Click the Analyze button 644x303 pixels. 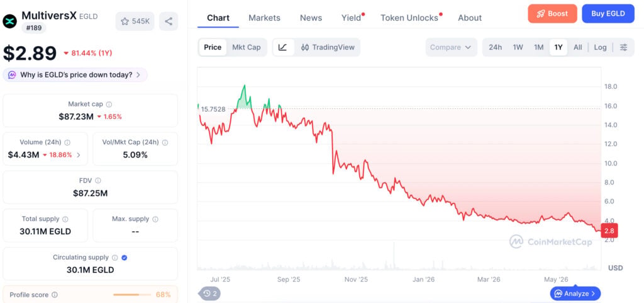tap(575, 294)
